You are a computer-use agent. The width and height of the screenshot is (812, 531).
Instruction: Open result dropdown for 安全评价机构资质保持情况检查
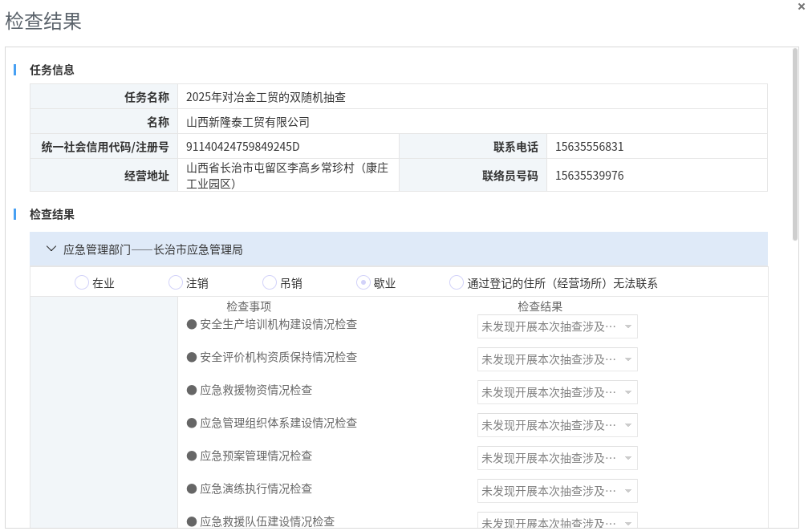[557, 359]
